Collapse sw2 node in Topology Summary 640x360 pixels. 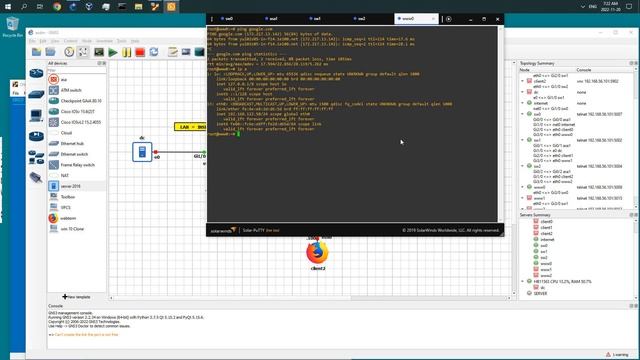click(x=523, y=166)
